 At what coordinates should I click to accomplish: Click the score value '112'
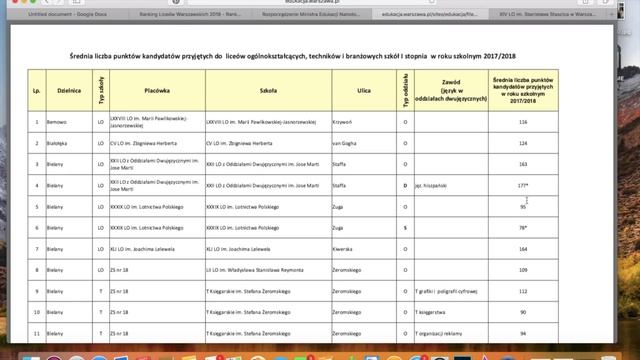[523, 291]
